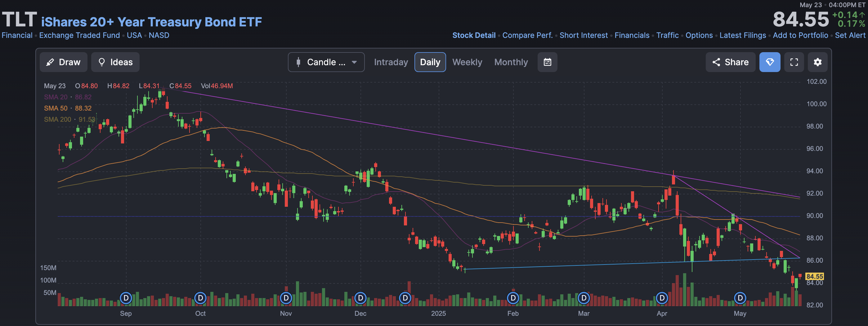The image size is (868, 326).
Task: Click the dividend marker near Mar
Action: point(584,298)
